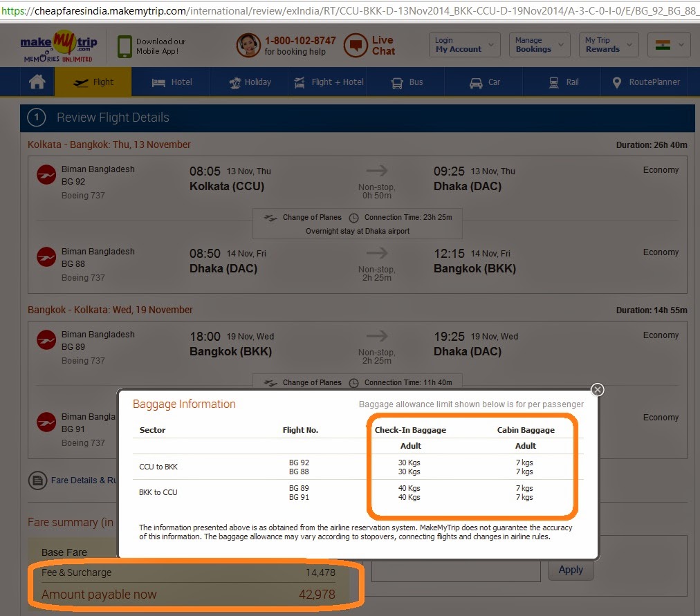Screen dimensions: 700x616
Task: Click the 'Check-In Baggage' column header
Action: pyautogui.click(x=410, y=430)
